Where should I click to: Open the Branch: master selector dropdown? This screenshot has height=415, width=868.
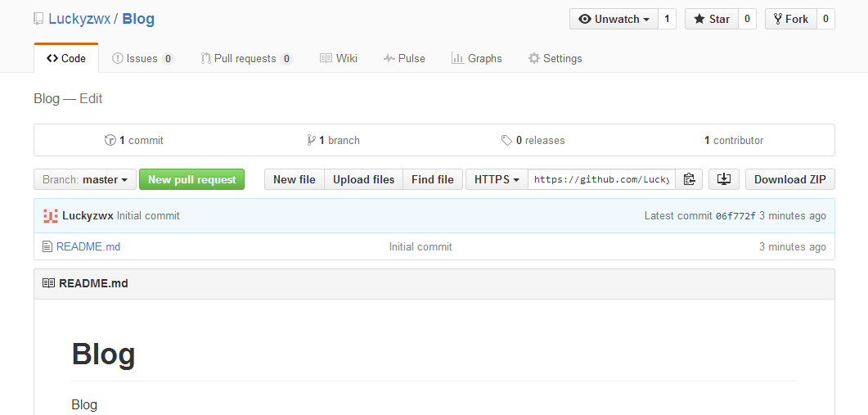(x=85, y=179)
